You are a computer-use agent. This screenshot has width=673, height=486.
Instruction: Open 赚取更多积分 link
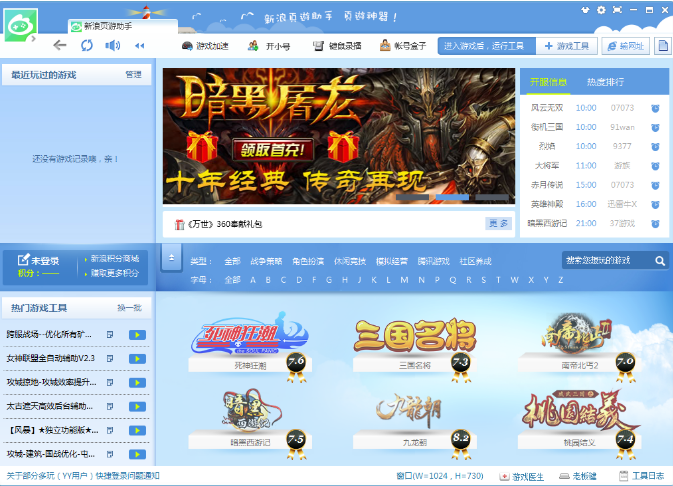pos(115,273)
